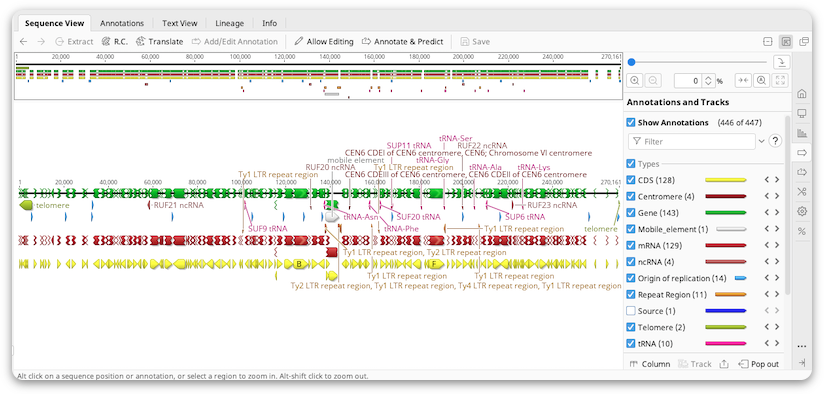Uncheck the Show Annotations checkbox
This screenshot has height=394, width=824.
pyautogui.click(x=631, y=122)
